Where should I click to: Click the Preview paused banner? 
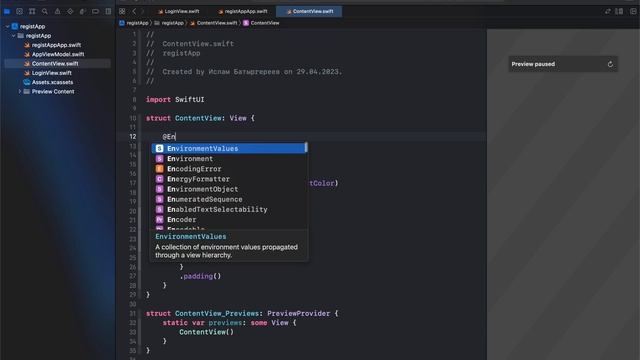pyautogui.click(x=563, y=64)
